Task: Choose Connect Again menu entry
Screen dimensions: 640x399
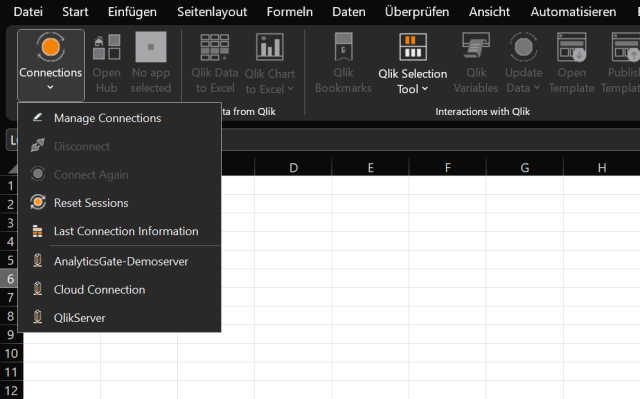Action: 119,175
